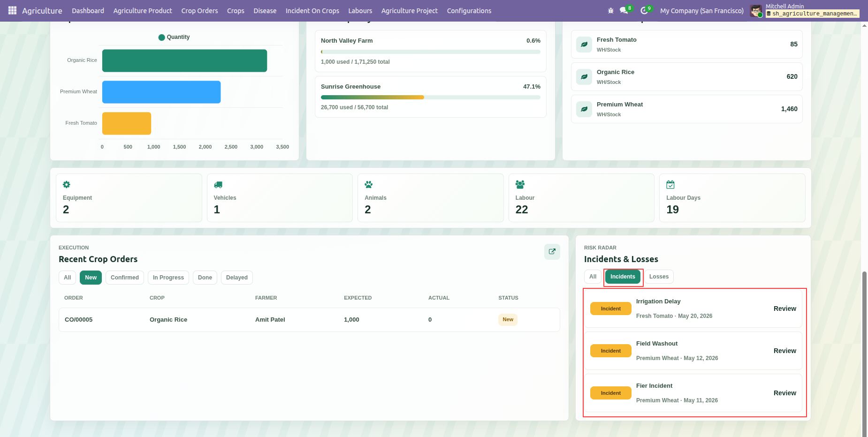Click the green Organic Rice chart bar
The width and height of the screenshot is (868, 437).
[x=184, y=60]
